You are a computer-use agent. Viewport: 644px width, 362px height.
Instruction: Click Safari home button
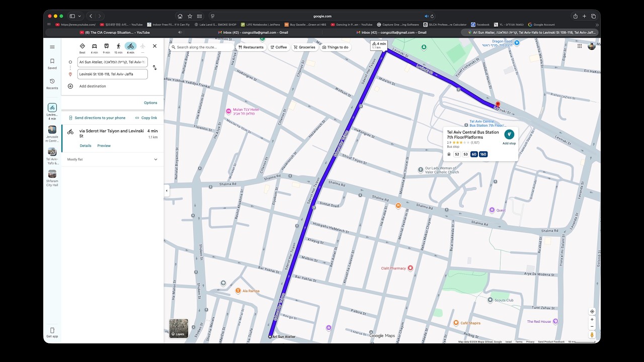[180, 16]
